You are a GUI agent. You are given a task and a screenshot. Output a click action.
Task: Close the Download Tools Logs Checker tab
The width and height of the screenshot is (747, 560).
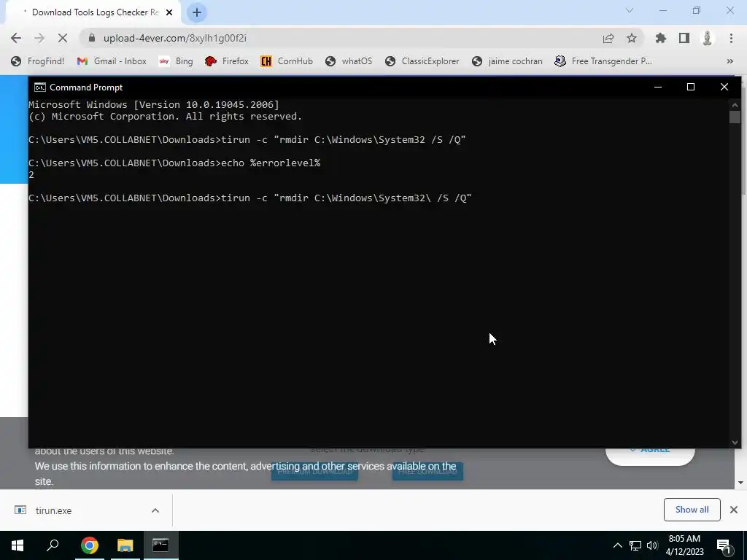coord(169,12)
